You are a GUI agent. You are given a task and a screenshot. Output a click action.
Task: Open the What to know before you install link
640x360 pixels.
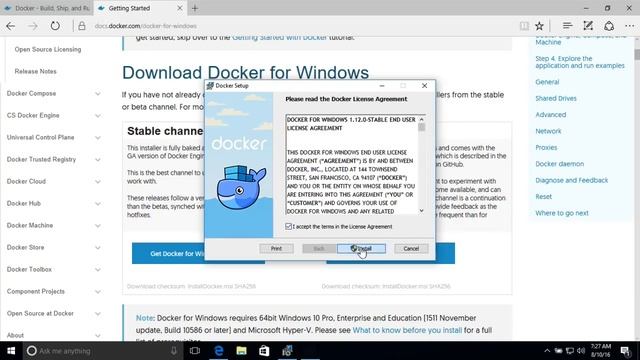point(407,330)
